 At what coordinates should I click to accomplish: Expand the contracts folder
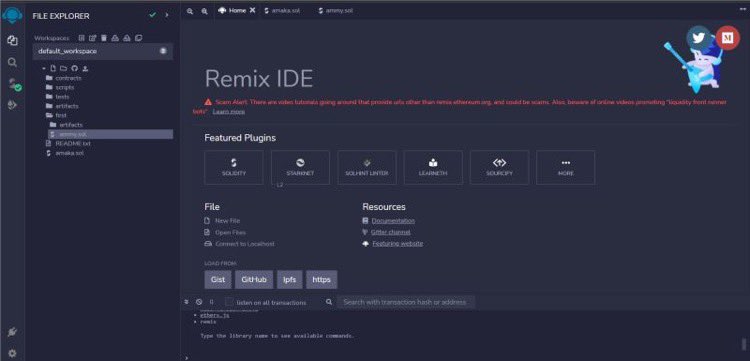point(64,78)
